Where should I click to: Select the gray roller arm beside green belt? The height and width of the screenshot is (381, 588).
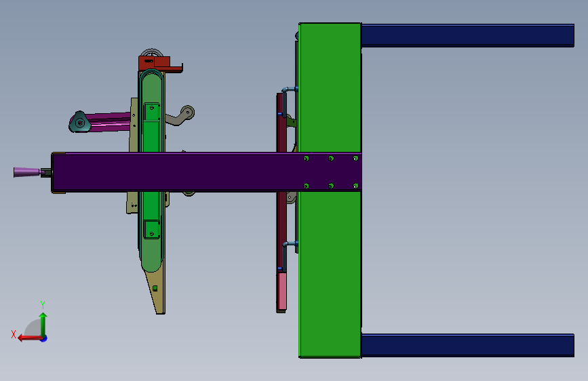[x=181, y=115]
